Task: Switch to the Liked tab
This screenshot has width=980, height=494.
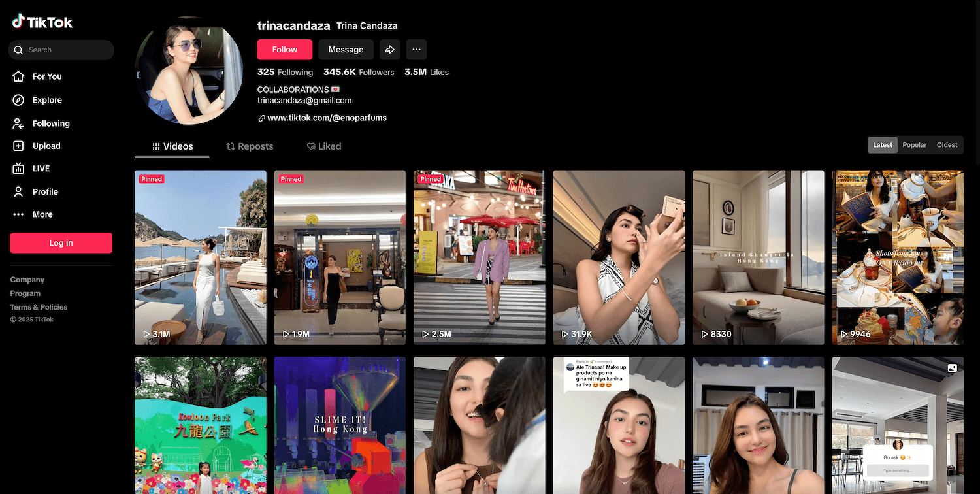Action: click(324, 146)
